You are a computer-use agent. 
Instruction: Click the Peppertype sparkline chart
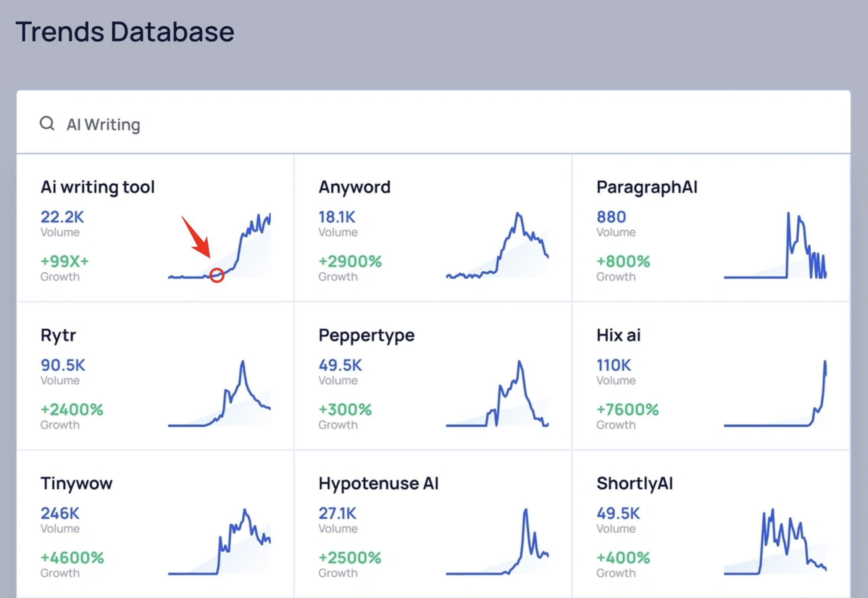click(x=497, y=394)
